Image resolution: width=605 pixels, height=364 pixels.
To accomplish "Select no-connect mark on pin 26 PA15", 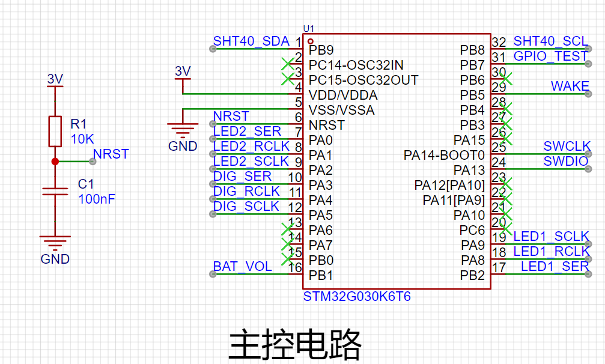I will coord(505,139).
